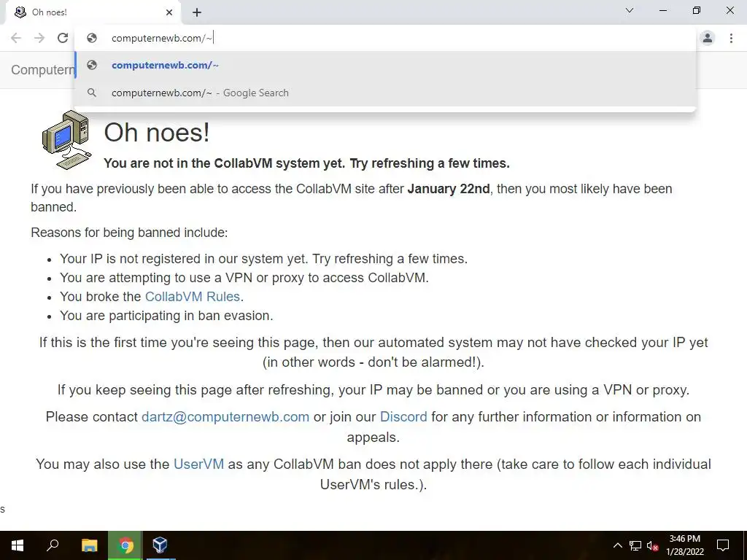Click the computer illustration on the page
Image resolution: width=747 pixels, height=560 pixels.
pyautogui.click(x=66, y=140)
